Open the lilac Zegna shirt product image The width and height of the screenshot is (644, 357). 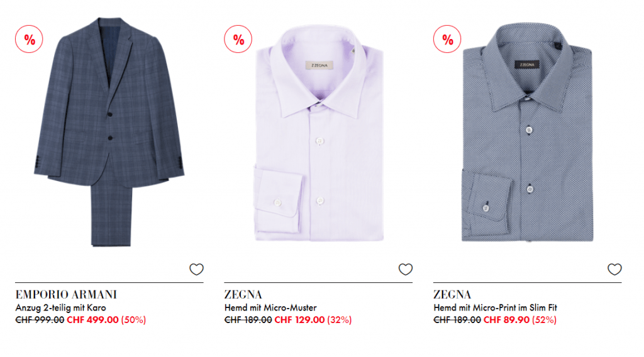319,133
